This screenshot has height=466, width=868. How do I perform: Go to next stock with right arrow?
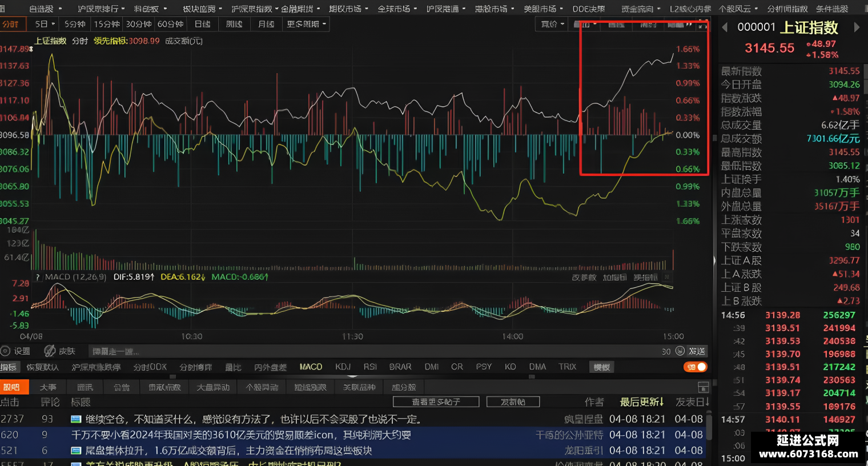pyautogui.click(x=857, y=27)
